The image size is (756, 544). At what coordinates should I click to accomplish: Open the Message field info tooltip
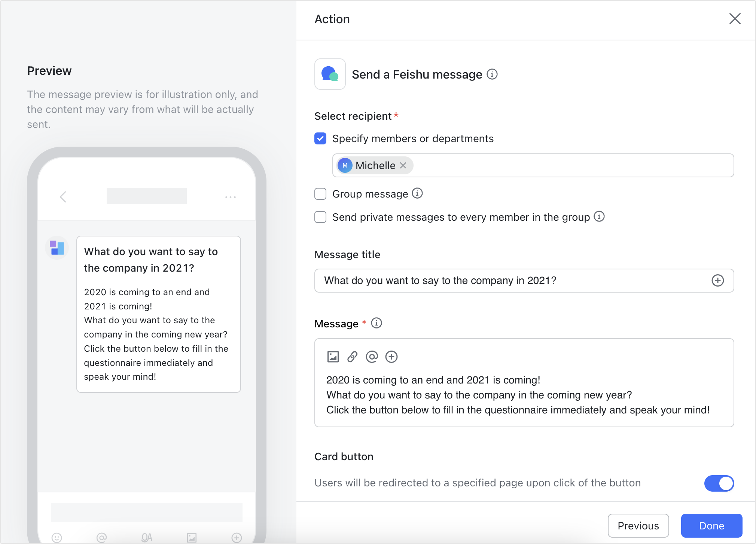point(377,323)
